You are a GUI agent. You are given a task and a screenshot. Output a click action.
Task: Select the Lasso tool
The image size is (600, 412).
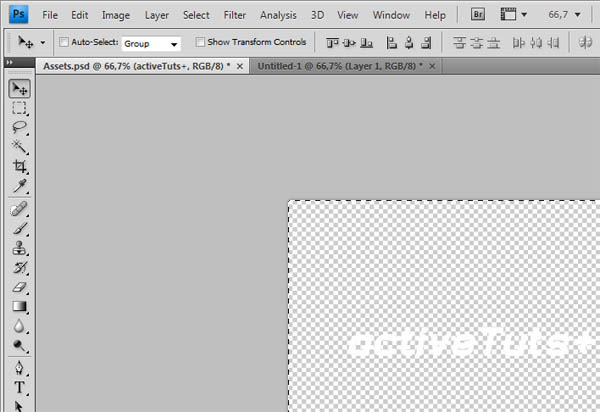19,128
